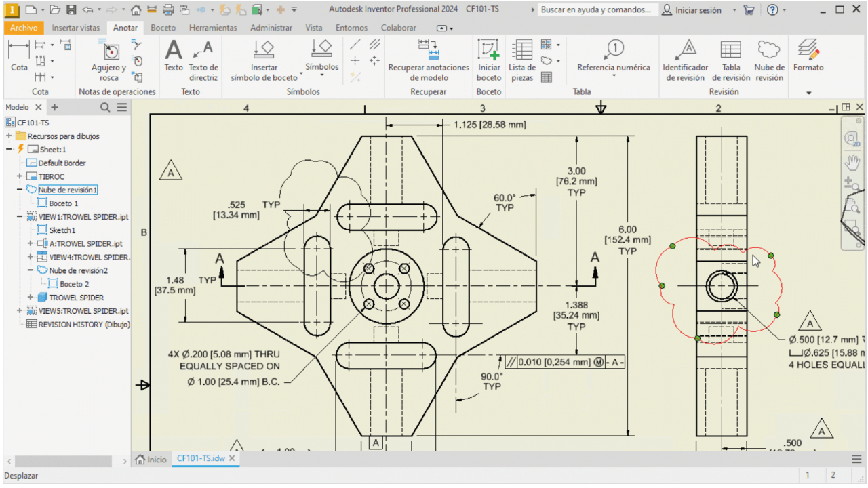
Task: Switch to the Boceto ribbon tab
Action: pos(163,28)
